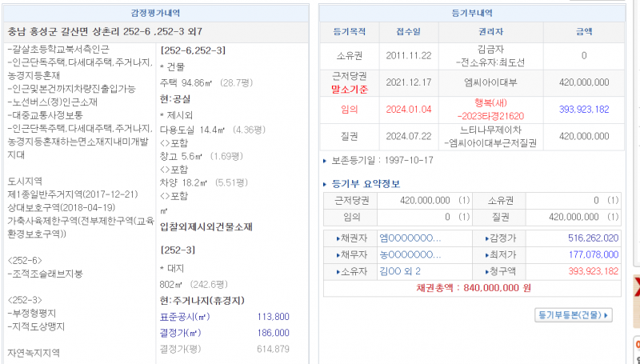Image resolution: width=640 pixels, height=364 pixels.
Task: Click the 등기부내역 panel header
Action: pos(472,14)
